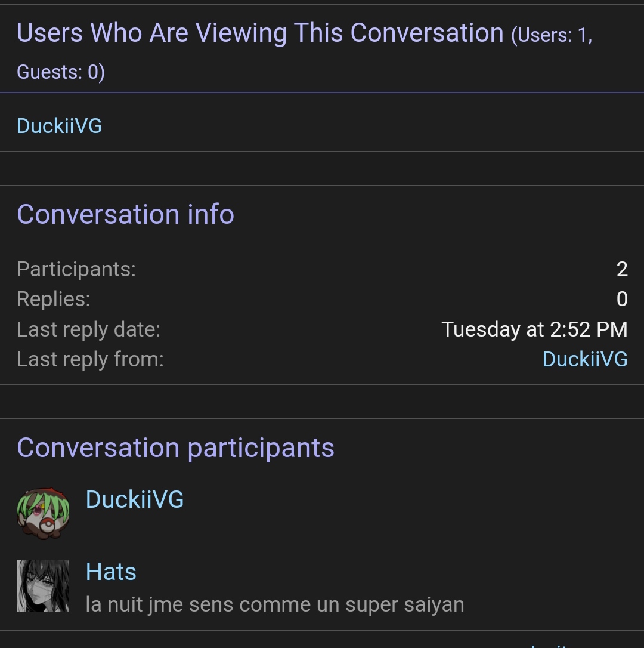644x648 pixels.
Task: Click the Guests: 0) text line
Action: click(61, 72)
